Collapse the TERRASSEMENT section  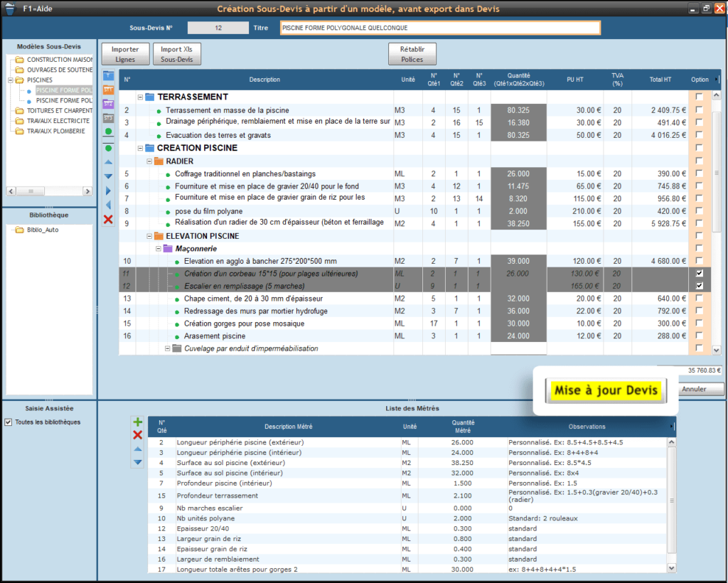coord(140,97)
